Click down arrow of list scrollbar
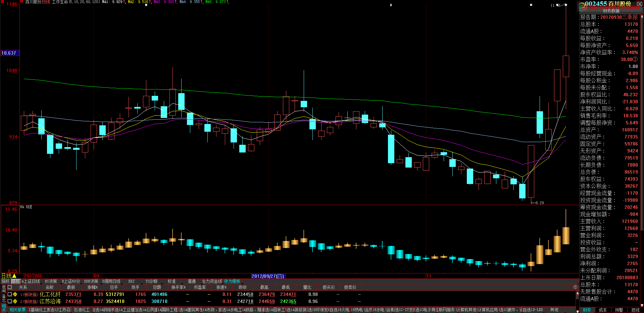 [x=578, y=311]
